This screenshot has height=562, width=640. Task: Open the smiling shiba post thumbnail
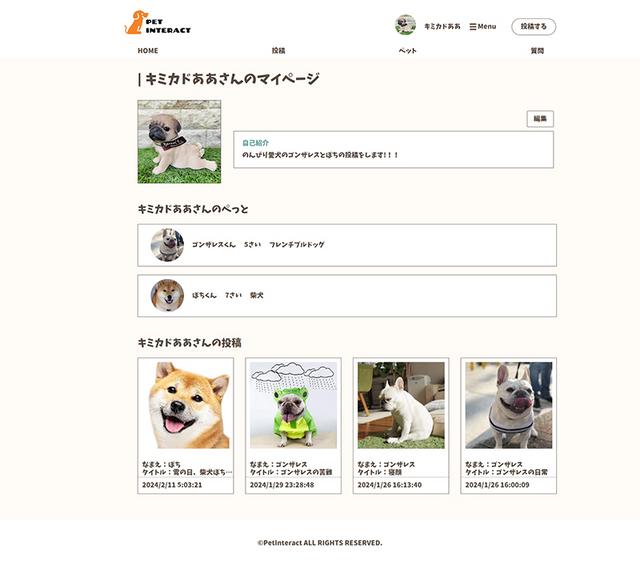[x=186, y=405]
